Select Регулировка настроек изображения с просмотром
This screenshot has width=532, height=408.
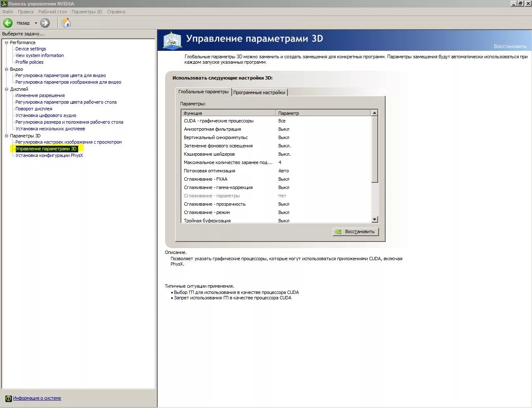click(69, 142)
